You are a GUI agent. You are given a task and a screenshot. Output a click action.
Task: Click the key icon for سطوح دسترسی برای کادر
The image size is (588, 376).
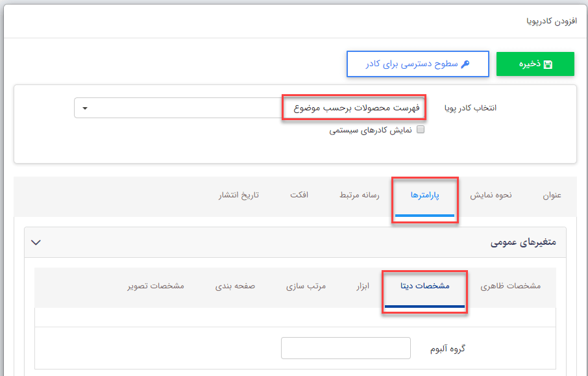(x=464, y=64)
